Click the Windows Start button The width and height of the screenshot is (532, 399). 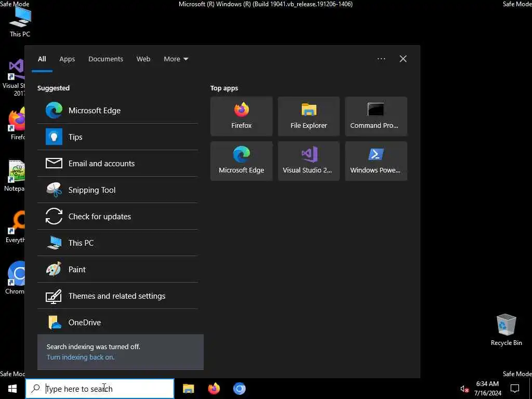pos(12,389)
